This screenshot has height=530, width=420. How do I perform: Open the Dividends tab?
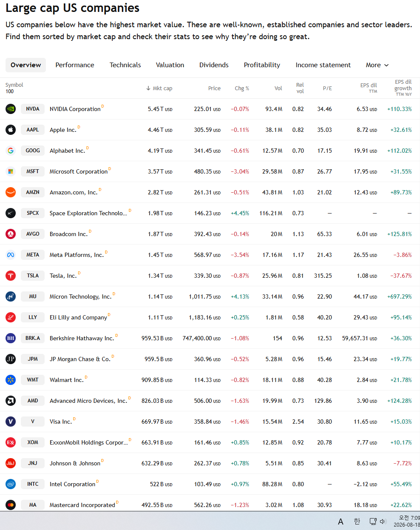pos(214,65)
